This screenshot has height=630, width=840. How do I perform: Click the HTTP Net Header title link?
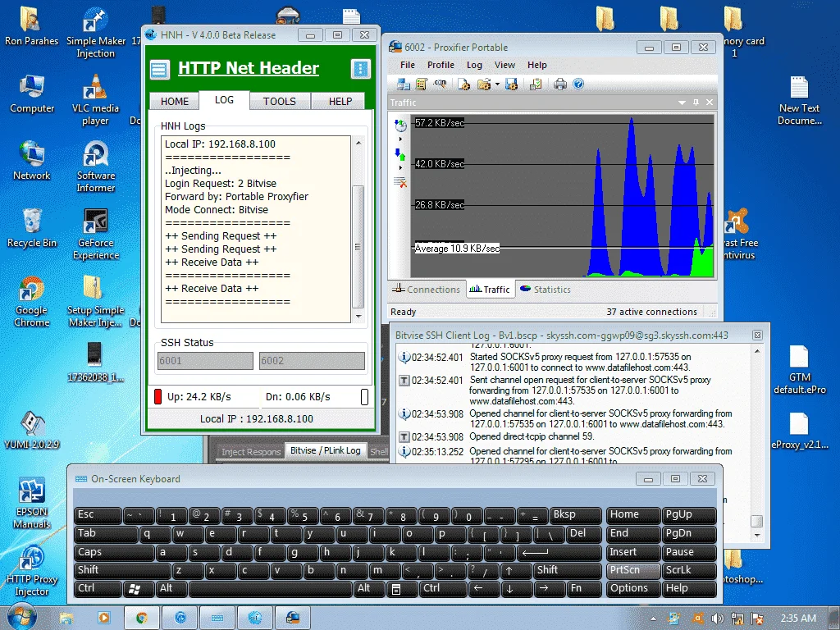(x=249, y=68)
